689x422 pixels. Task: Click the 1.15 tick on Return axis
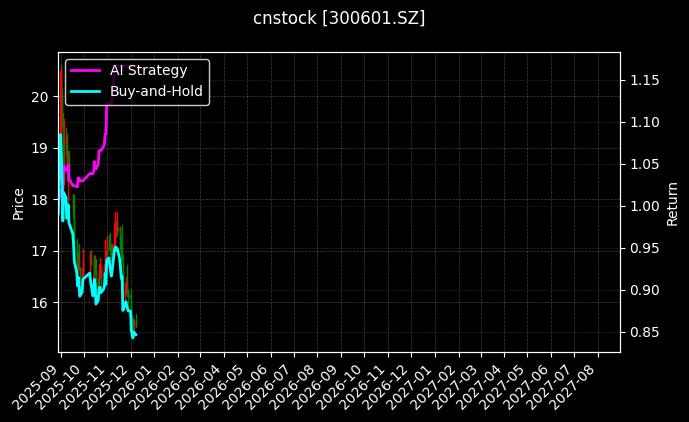coord(645,80)
